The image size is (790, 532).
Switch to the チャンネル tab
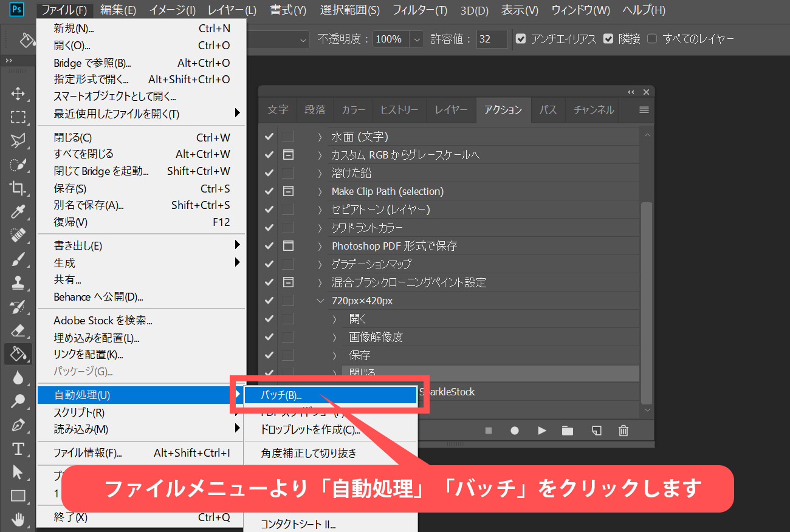tap(594, 110)
